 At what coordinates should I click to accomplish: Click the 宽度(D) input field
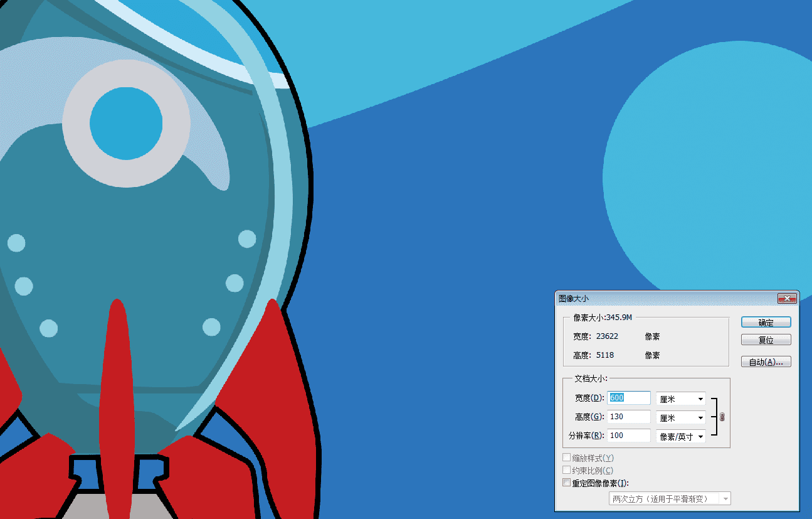coord(629,398)
